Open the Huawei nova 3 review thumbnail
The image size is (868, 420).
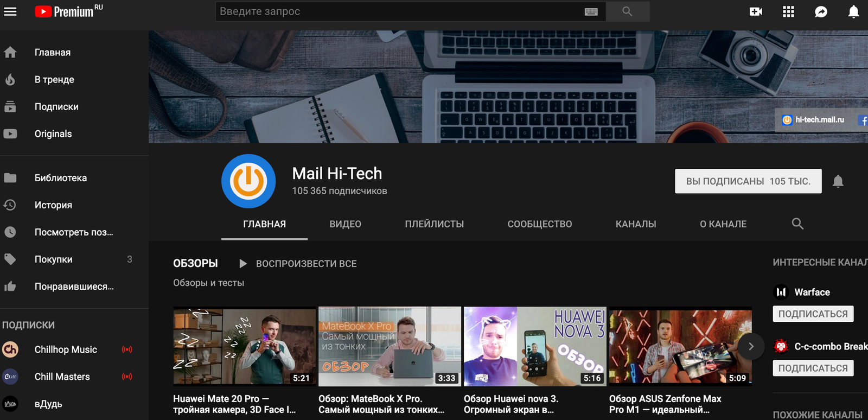click(x=535, y=346)
